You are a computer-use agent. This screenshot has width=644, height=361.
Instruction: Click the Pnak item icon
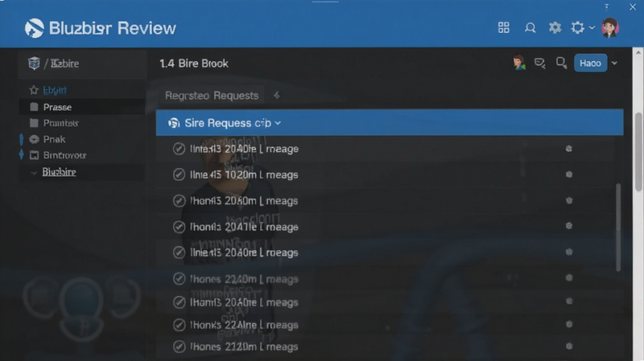34,139
